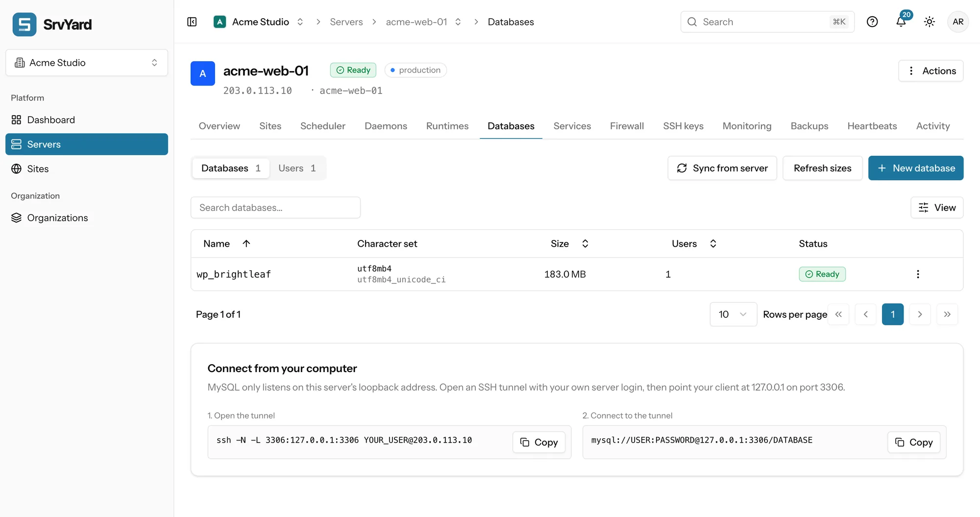This screenshot has height=517, width=980.
Task: Switch to the Monitoring tab
Action: (747, 126)
